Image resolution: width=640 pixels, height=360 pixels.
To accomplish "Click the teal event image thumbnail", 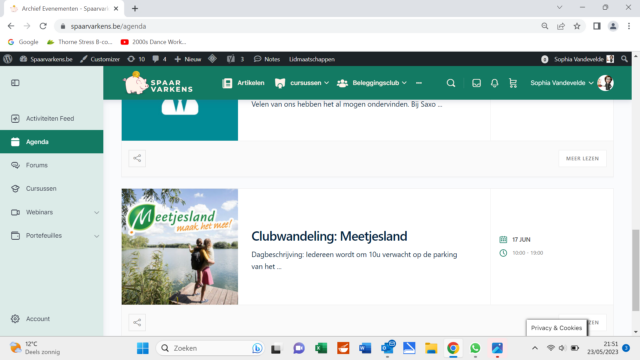I will 180,120.
